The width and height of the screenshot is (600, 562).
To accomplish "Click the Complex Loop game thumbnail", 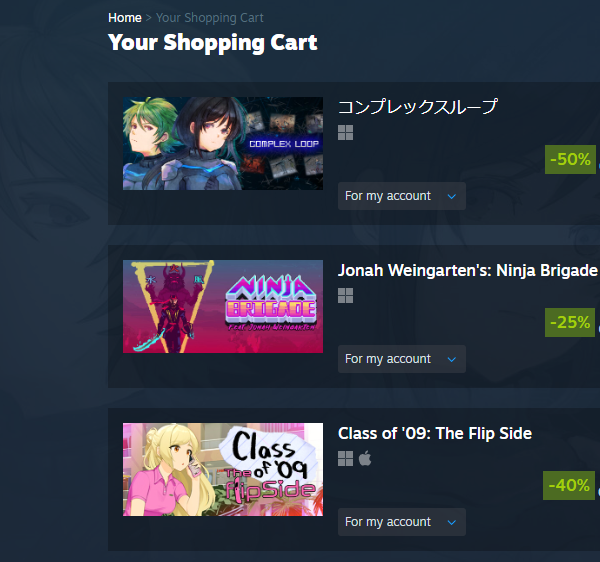I will tap(223, 143).
